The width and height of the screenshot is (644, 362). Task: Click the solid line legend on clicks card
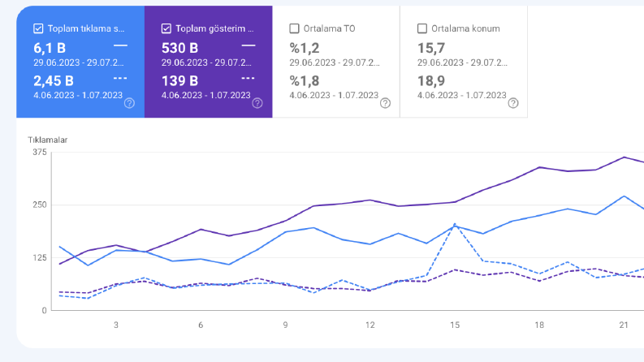tap(120, 45)
